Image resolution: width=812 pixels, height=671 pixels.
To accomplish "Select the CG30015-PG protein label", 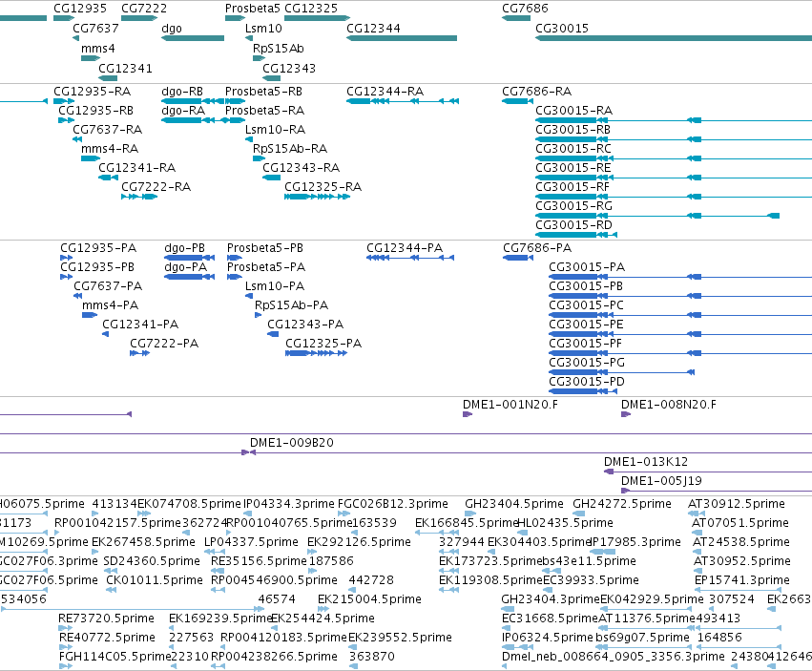I will tap(587, 363).
